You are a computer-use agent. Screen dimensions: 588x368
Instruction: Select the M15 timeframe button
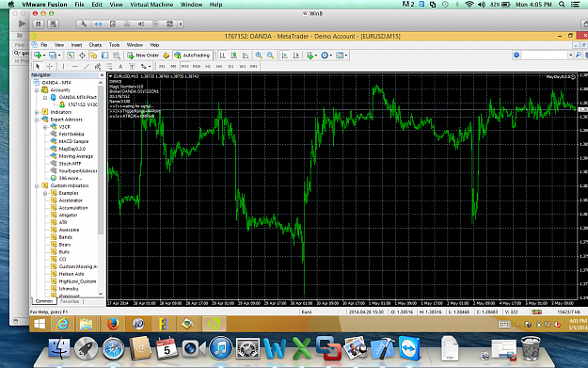point(185,67)
